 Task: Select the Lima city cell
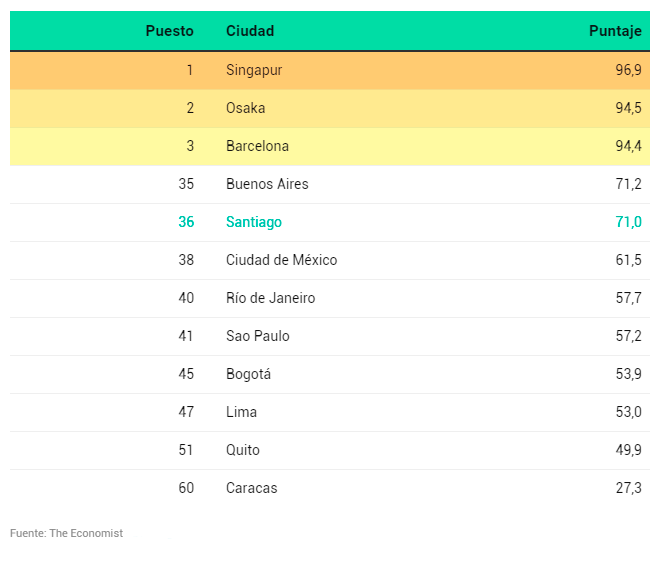click(x=241, y=412)
